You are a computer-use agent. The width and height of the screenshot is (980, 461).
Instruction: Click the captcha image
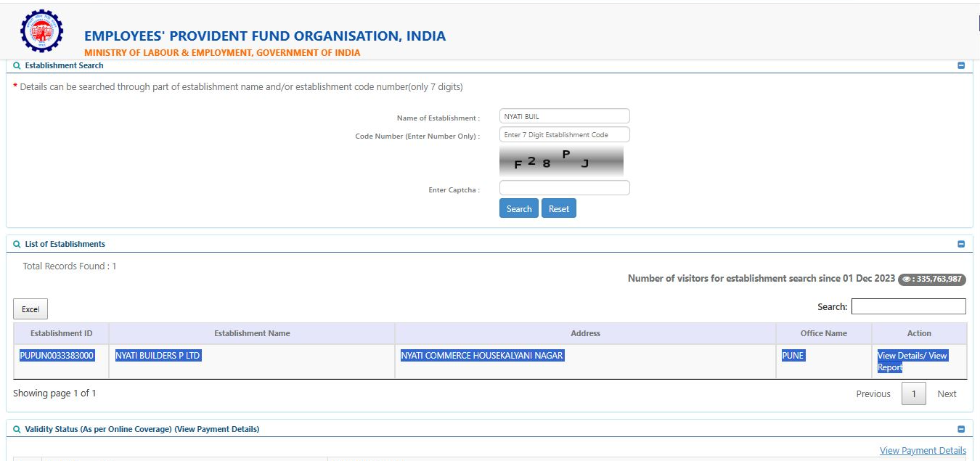pyautogui.click(x=561, y=161)
